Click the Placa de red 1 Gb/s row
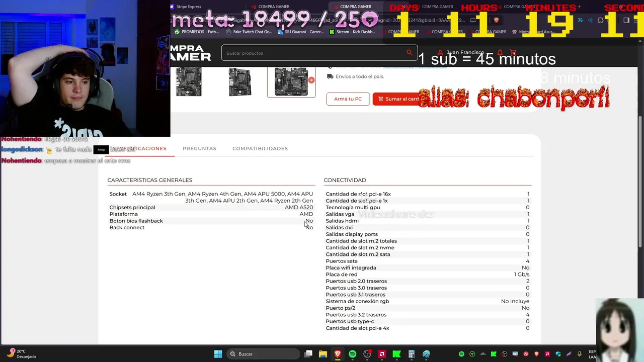Image resolution: width=644 pixels, height=362 pixels. click(x=428, y=274)
